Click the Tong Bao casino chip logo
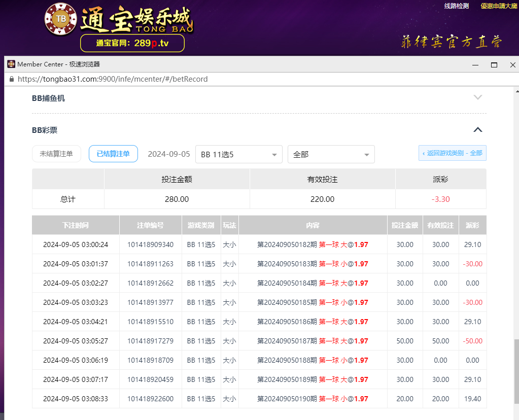Image resolution: width=519 pixels, height=420 pixels. point(61,19)
